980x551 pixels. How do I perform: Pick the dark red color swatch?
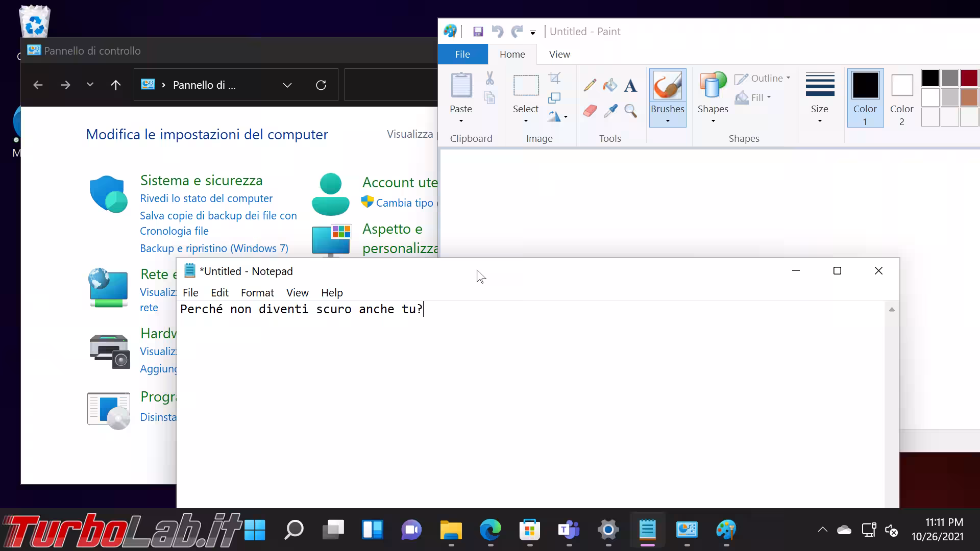click(x=969, y=78)
